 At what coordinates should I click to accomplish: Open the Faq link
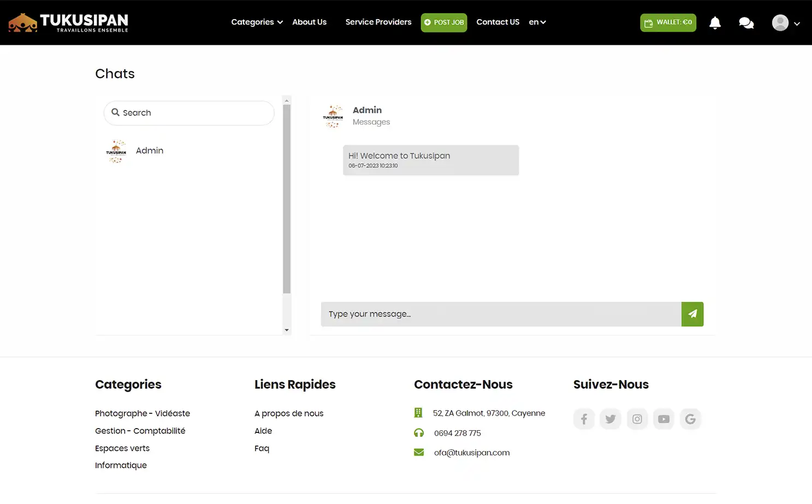[x=262, y=448]
